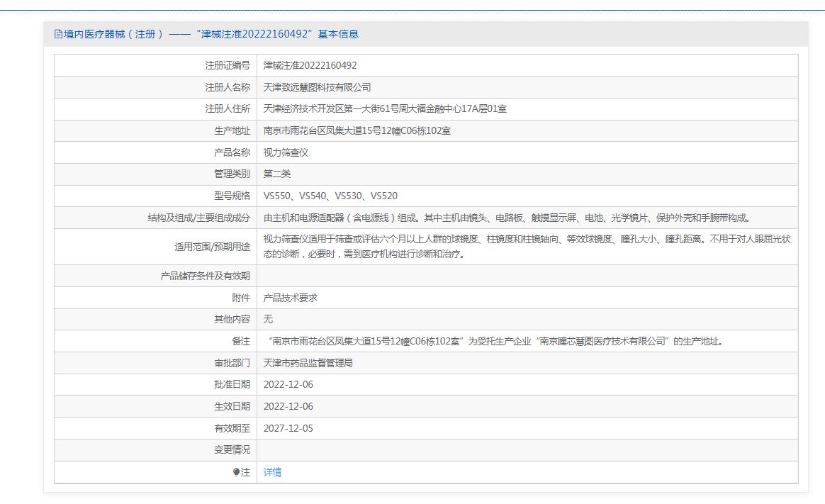Click the attachment value 产品技术要求
825x504 pixels.
coord(290,298)
